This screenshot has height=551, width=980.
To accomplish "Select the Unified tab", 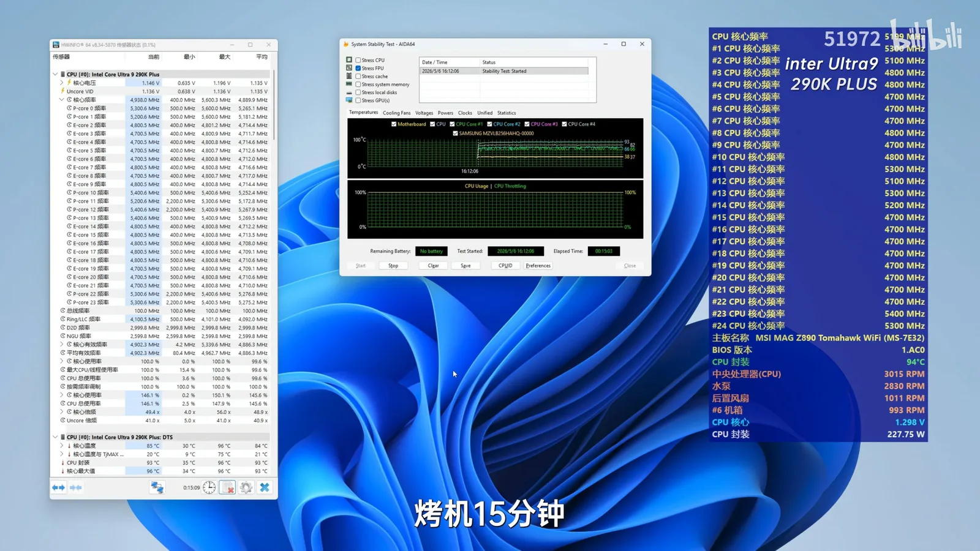I will [x=484, y=113].
